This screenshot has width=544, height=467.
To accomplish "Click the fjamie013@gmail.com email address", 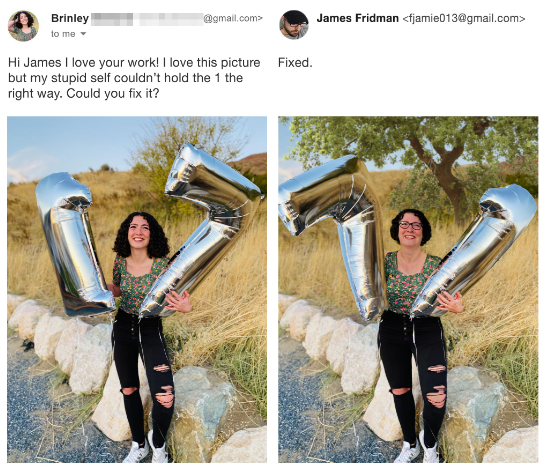I will 464,18.
